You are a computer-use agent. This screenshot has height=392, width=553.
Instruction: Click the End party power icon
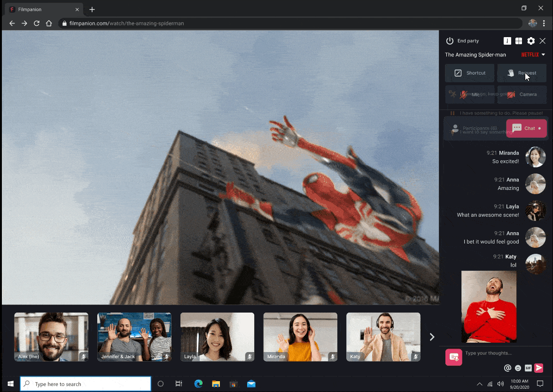(x=450, y=41)
